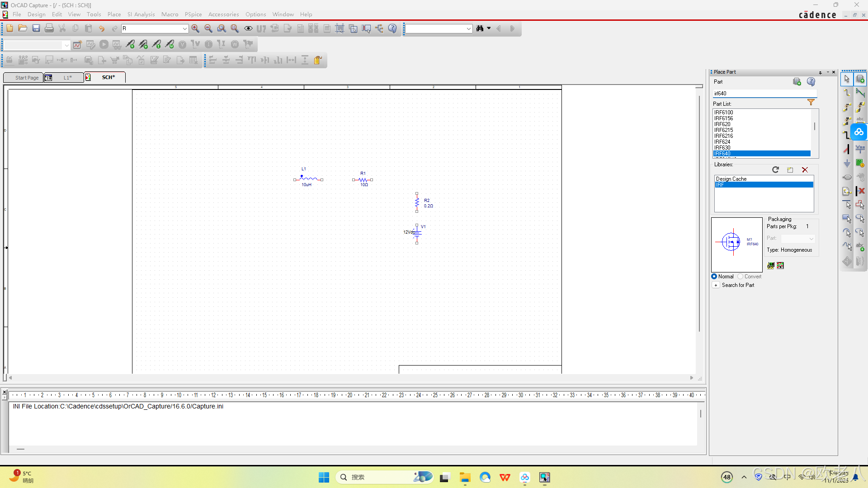The height and width of the screenshot is (488, 868).
Task: Click the Place Wire tool
Action: coord(847,93)
